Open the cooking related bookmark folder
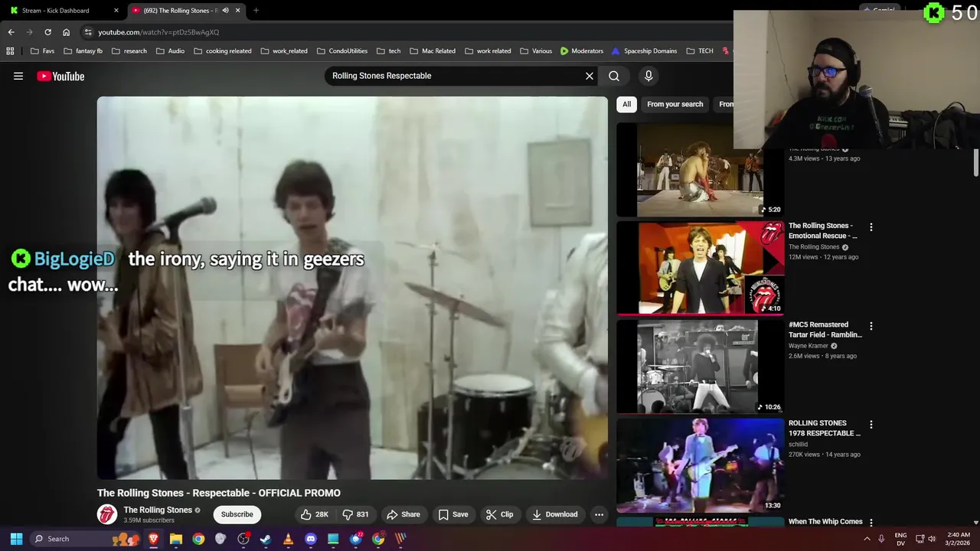Image resolution: width=980 pixels, height=551 pixels. tap(222, 51)
